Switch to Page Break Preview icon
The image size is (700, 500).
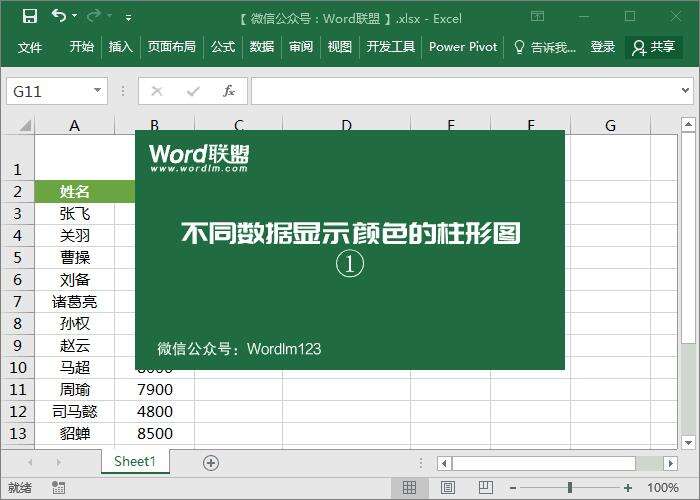click(x=486, y=488)
